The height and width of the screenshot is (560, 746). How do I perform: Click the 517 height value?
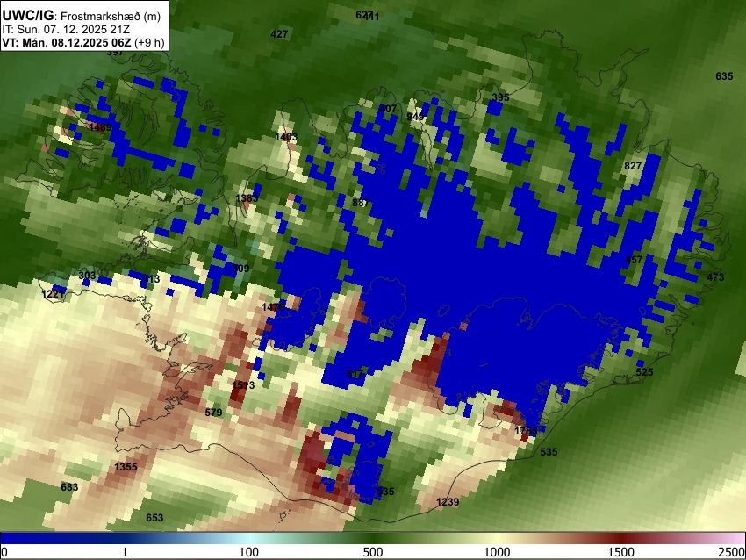(x=355, y=375)
